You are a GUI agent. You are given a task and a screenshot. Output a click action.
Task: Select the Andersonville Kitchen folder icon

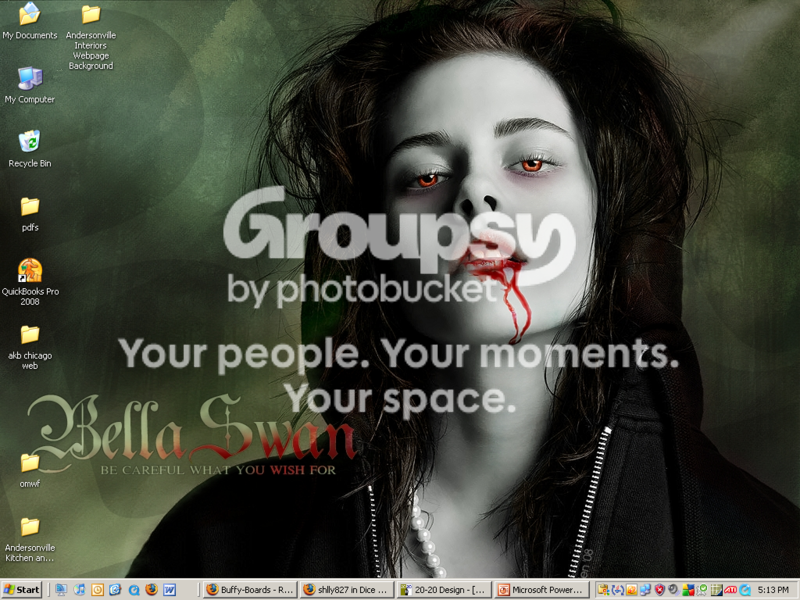pyautogui.click(x=30, y=540)
